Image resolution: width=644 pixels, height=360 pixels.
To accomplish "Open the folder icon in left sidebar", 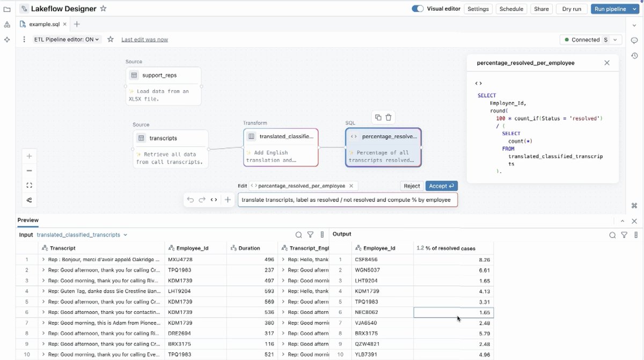I will 7,9.
